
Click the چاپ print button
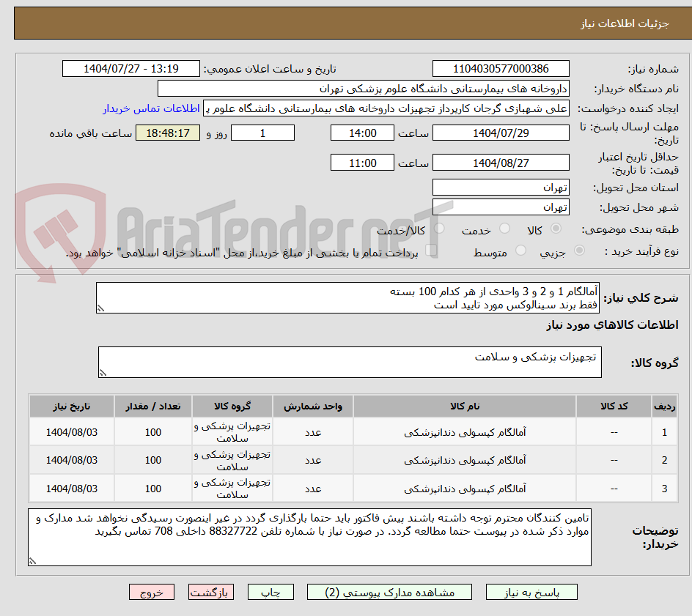[x=270, y=592]
